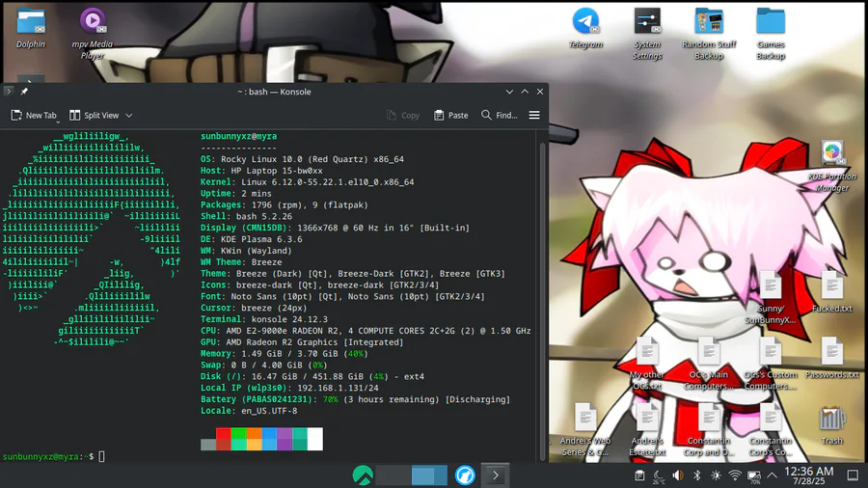The image size is (868, 488).
Task: Expand the Split View dropdown chevron
Action: [129, 115]
